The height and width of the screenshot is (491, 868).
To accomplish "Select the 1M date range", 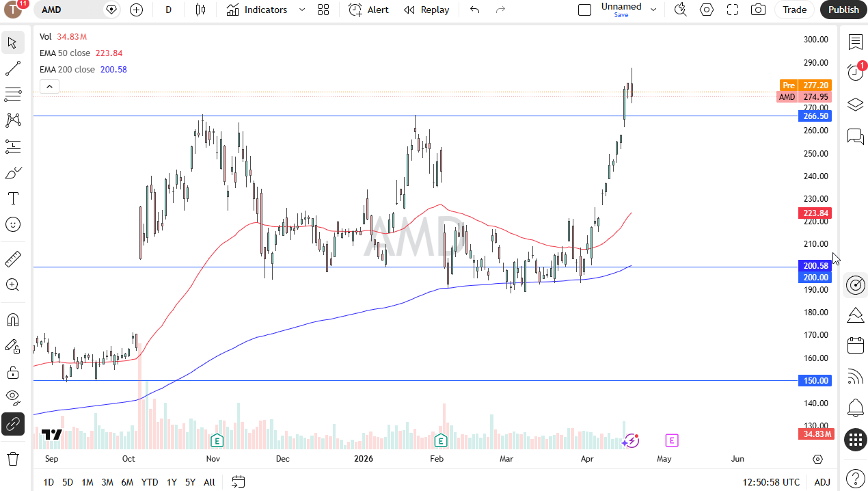I will [87, 482].
